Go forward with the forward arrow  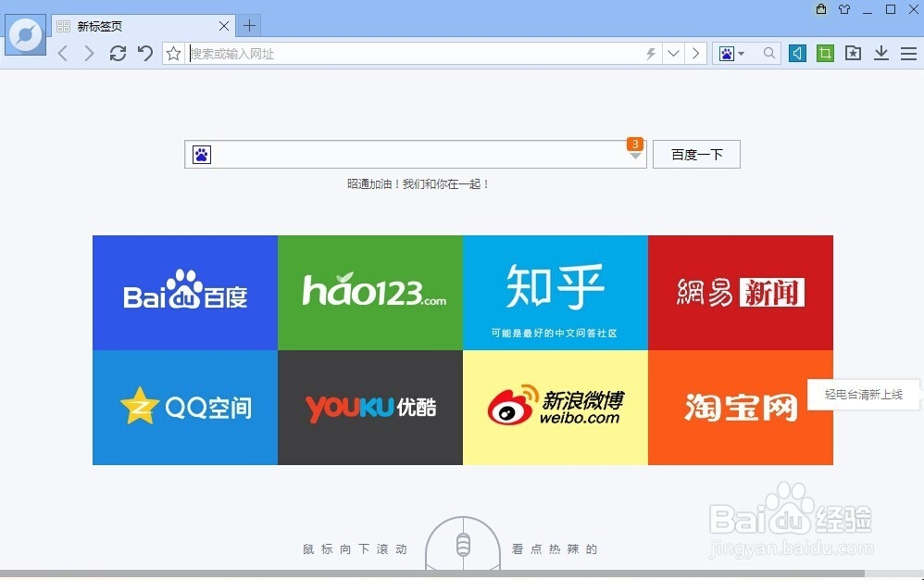(x=89, y=54)
